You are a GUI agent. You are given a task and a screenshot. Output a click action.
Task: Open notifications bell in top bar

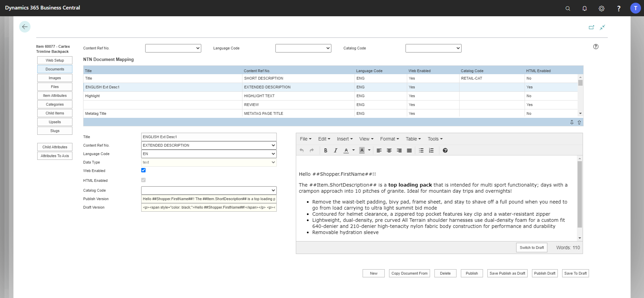pos(584,8)
